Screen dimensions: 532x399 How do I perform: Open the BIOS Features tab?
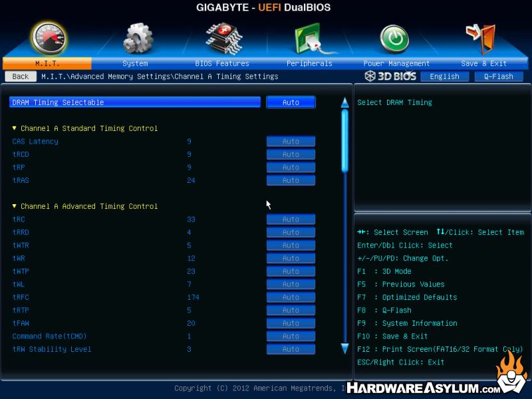(222, 63)
